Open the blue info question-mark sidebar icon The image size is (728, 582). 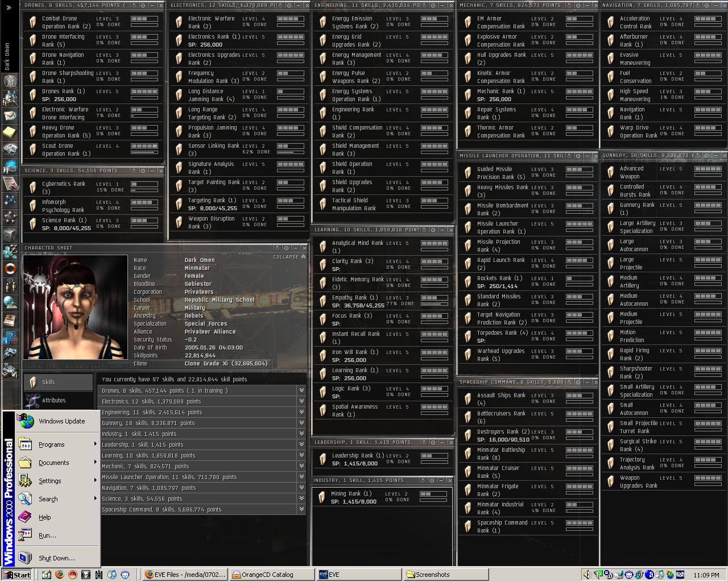10,339
